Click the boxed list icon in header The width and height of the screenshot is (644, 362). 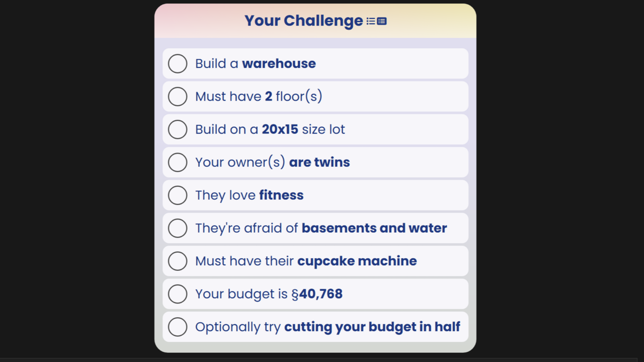click(382, 21)
